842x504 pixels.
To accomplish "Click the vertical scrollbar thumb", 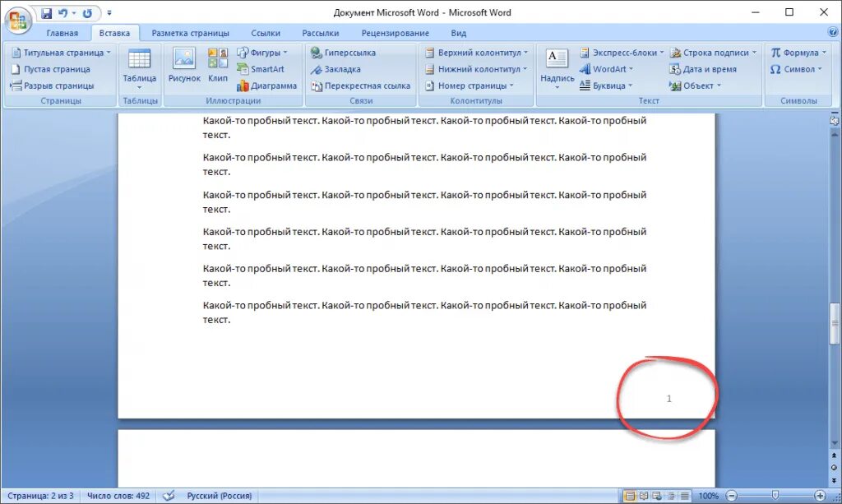I will click(835, 323).
